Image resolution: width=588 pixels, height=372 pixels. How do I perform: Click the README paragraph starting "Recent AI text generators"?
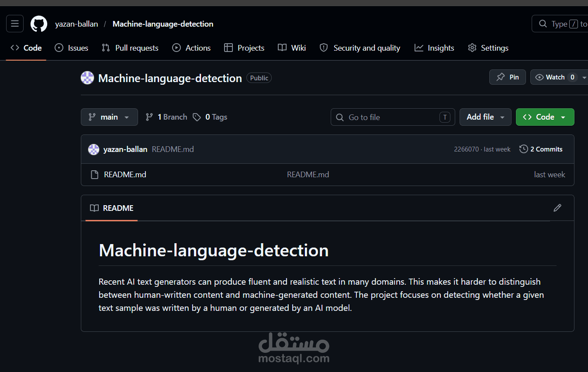(321, 295)
